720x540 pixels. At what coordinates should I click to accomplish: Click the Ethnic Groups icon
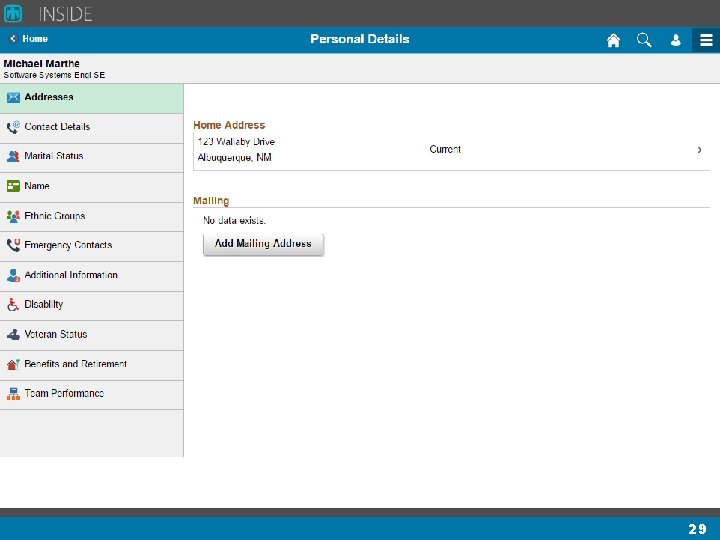pos(13,216)
